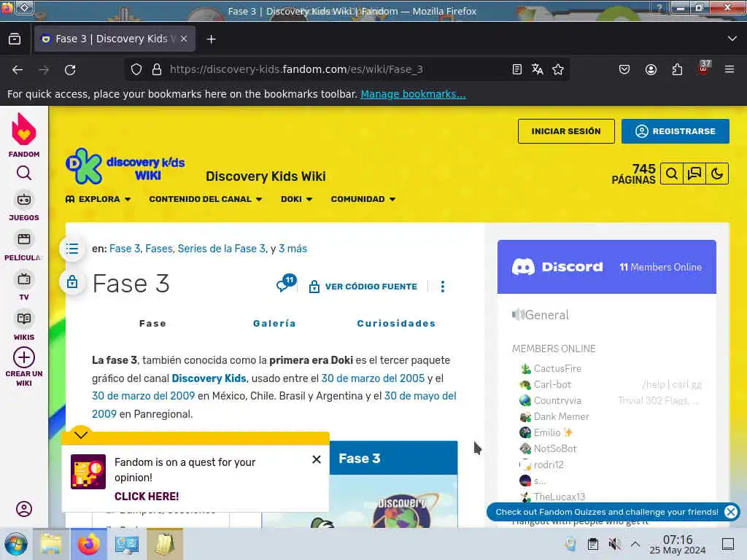
Task: Click the wiki search magnifier icon
Action: click(x=672, y=174)
